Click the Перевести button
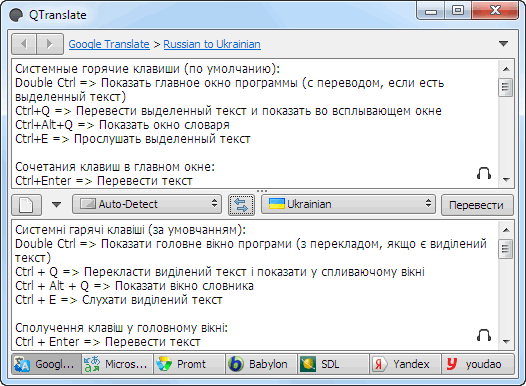This screenshot has height=386, width=526. pos(477,205)
